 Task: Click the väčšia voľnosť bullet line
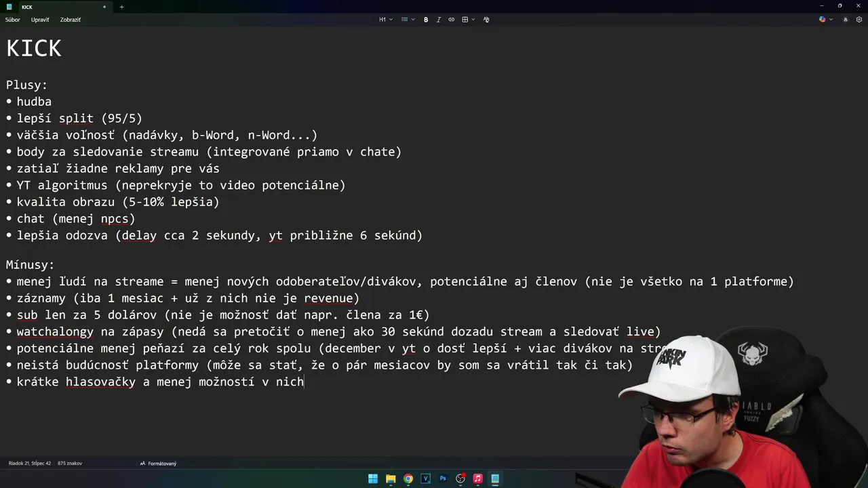(167, 135)
